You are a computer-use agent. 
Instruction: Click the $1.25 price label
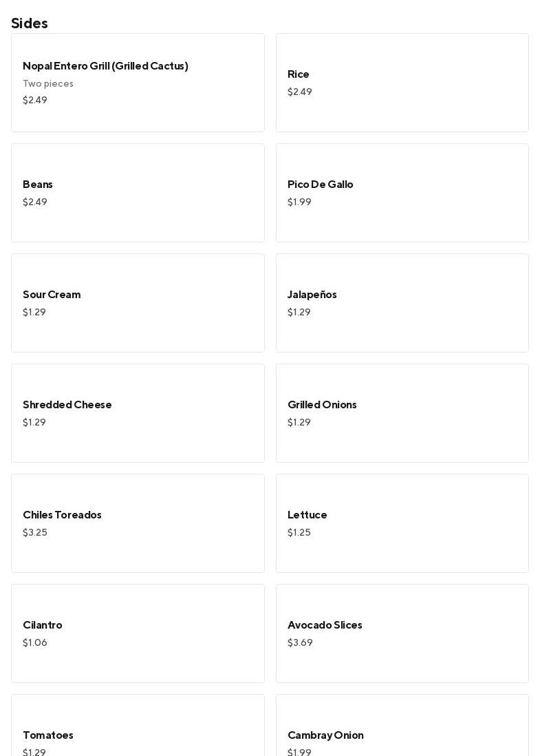299,533
